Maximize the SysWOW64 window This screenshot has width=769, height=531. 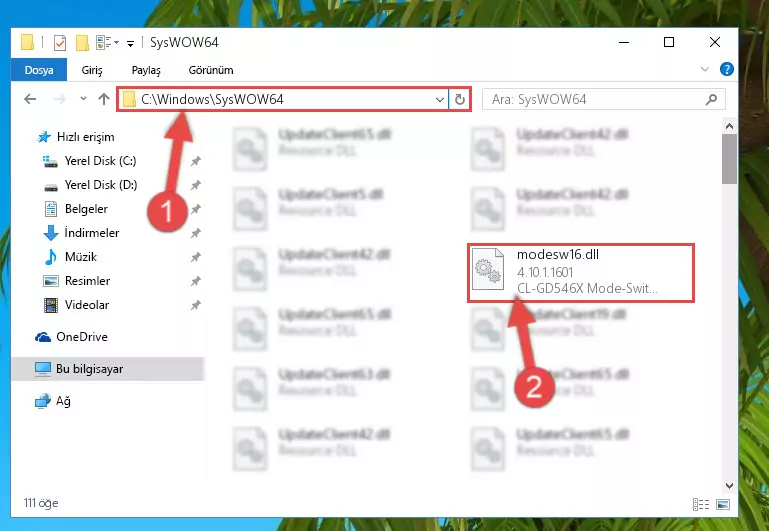tap(669, 42)
